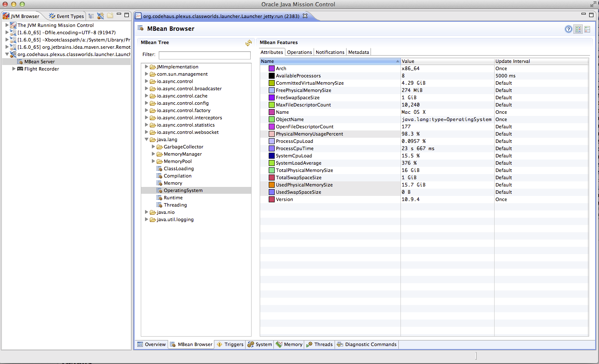Viewport: 599px width, 364px height.
Task: Go to the Diagnostic Commands tab
Action: (x=367, y=344)
